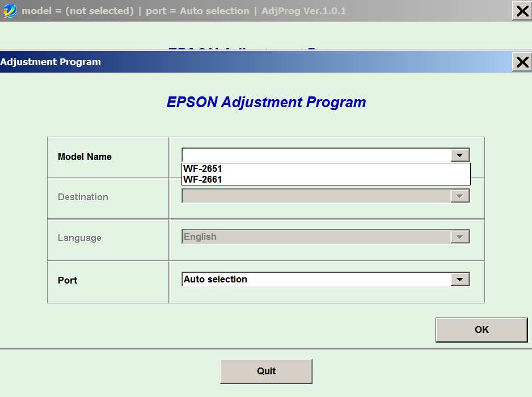Click the Port label
The height and width of the screenshot is (397, 532).
click(67, 280)
